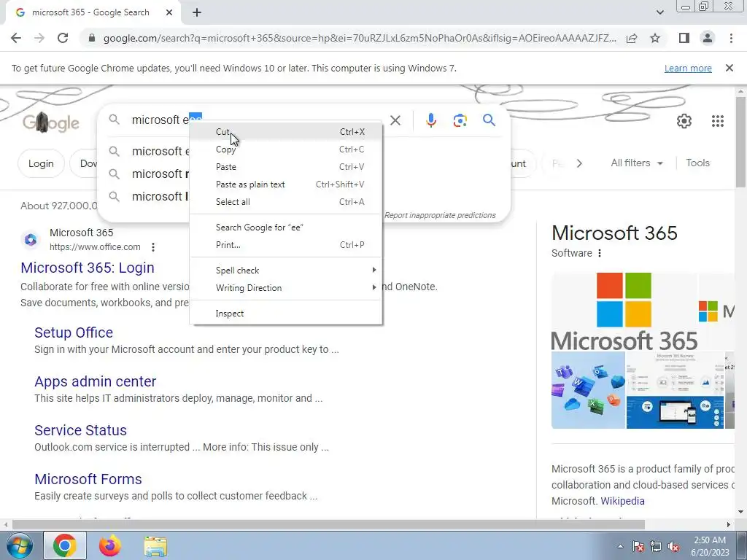Close the microsoft 365 Google Search tab

click(x=169, y=12)
